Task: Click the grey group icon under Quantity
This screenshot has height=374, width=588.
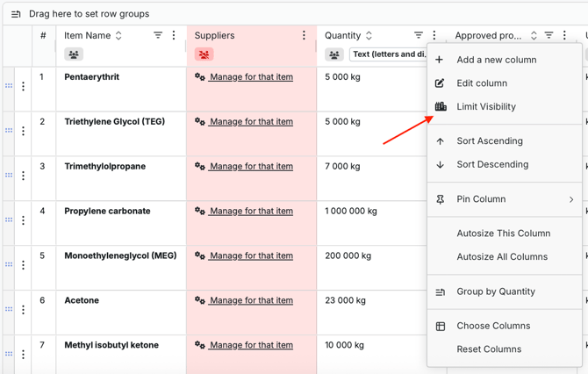Action: coord(334,54)
